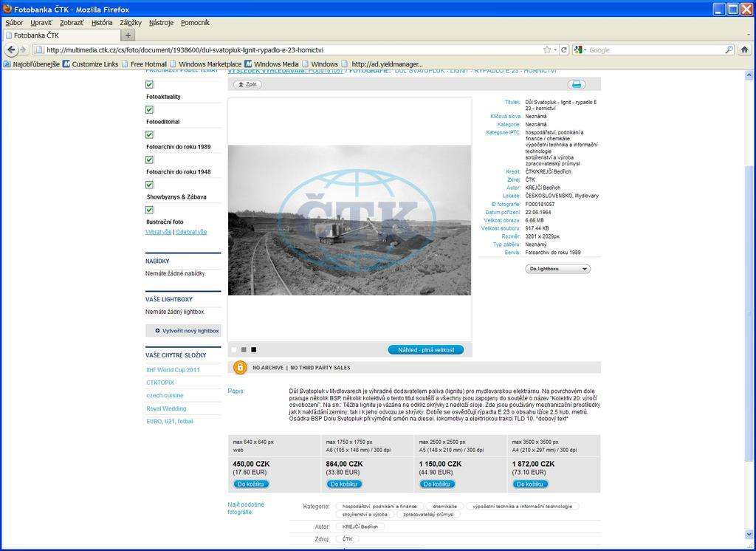Open Free Hotmail bookmark
This screenshot has height=551, width=756.
pyautogui.click(x=144, y=64)
